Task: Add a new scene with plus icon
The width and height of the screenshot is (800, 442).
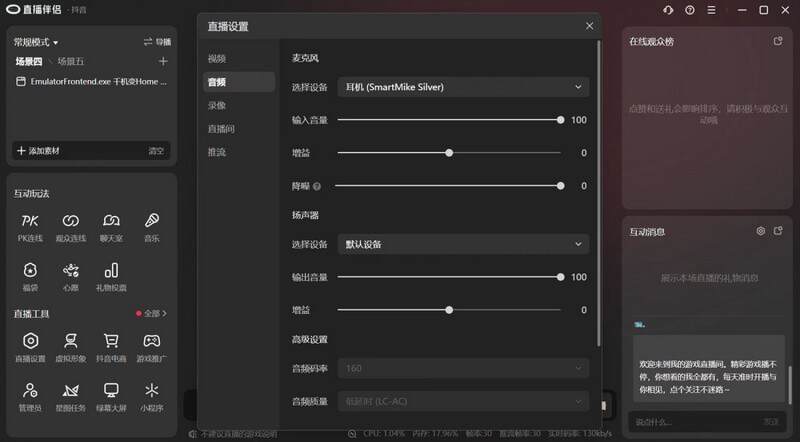Action: tap(163, 61)
